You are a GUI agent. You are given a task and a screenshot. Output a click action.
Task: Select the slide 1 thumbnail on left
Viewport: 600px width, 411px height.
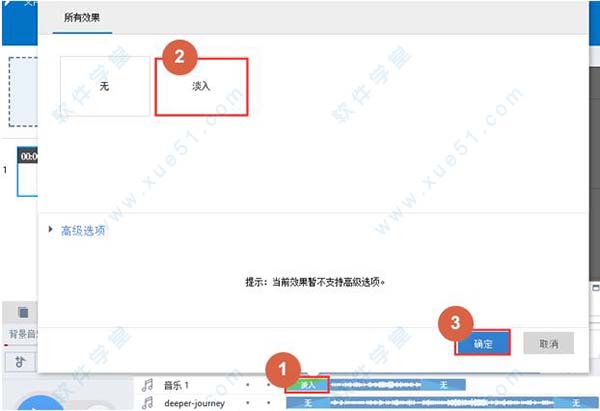pos(27,170)
